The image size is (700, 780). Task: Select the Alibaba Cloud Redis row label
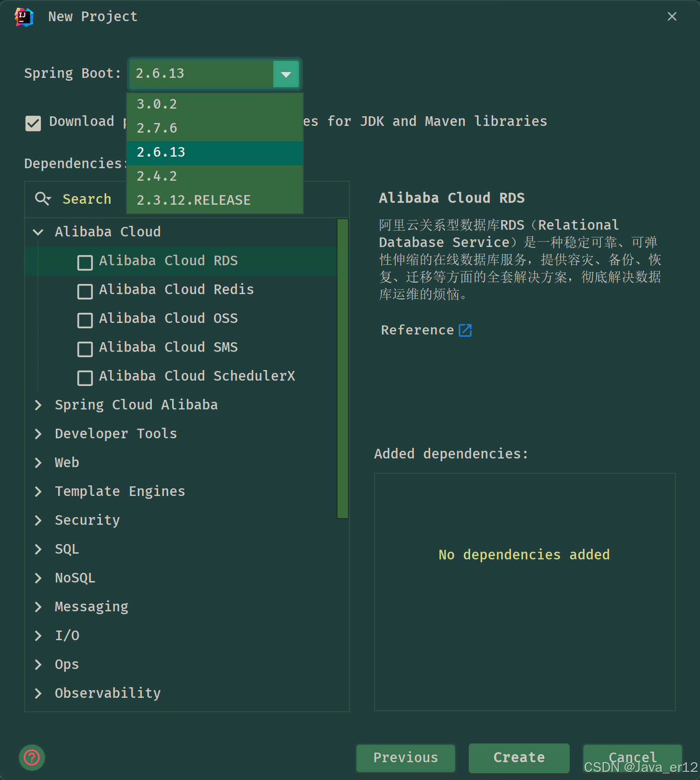(176, 289)
